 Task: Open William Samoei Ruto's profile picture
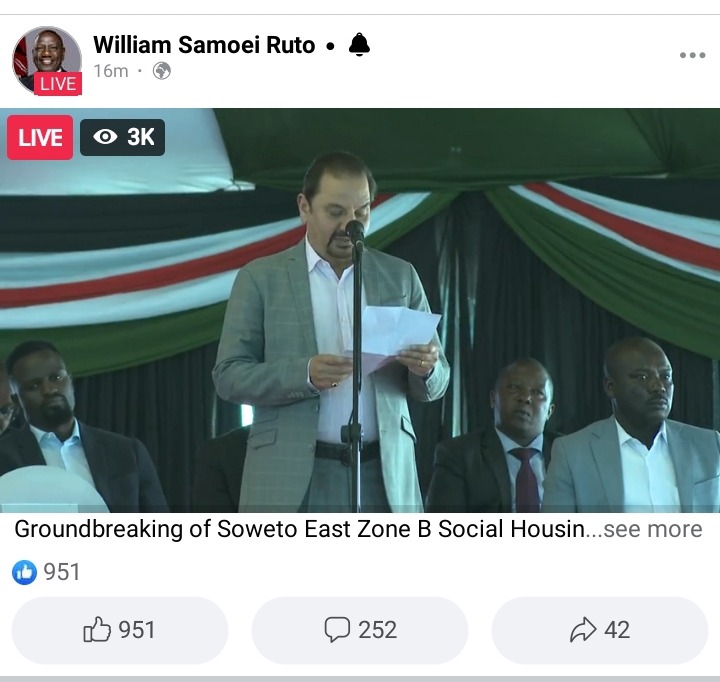tap(47, 60)
